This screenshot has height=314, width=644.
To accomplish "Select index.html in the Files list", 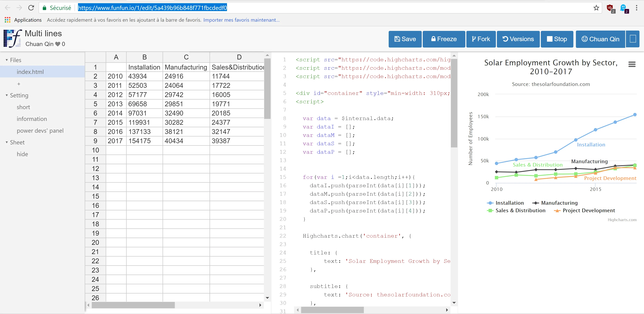I will pos(30,72).
